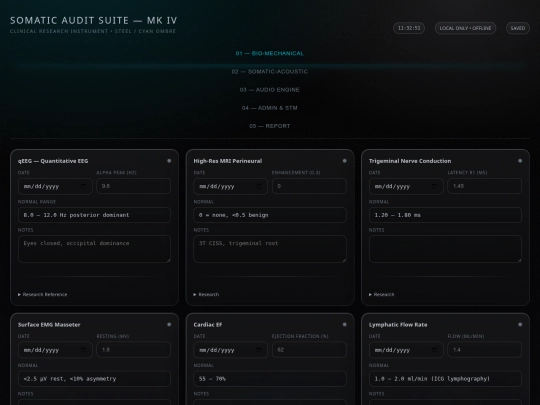Focus the qEEG Alpha Peak (Hz) field

134,186
